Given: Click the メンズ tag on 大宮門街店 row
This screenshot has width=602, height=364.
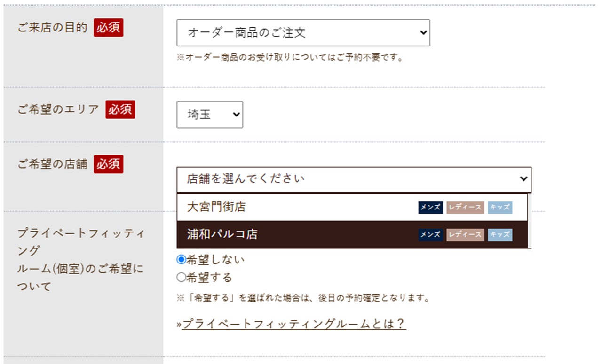Looking at the screenshot, I should click(430, 208).
